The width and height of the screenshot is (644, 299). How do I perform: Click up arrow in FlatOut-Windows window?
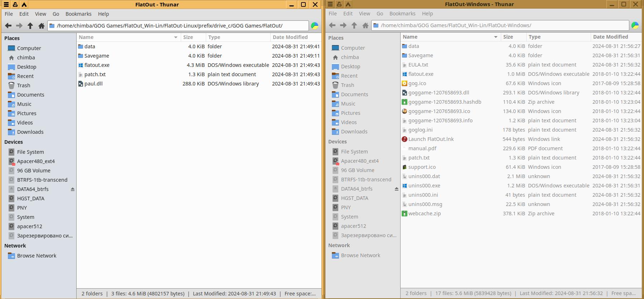[x=354, y=25]
